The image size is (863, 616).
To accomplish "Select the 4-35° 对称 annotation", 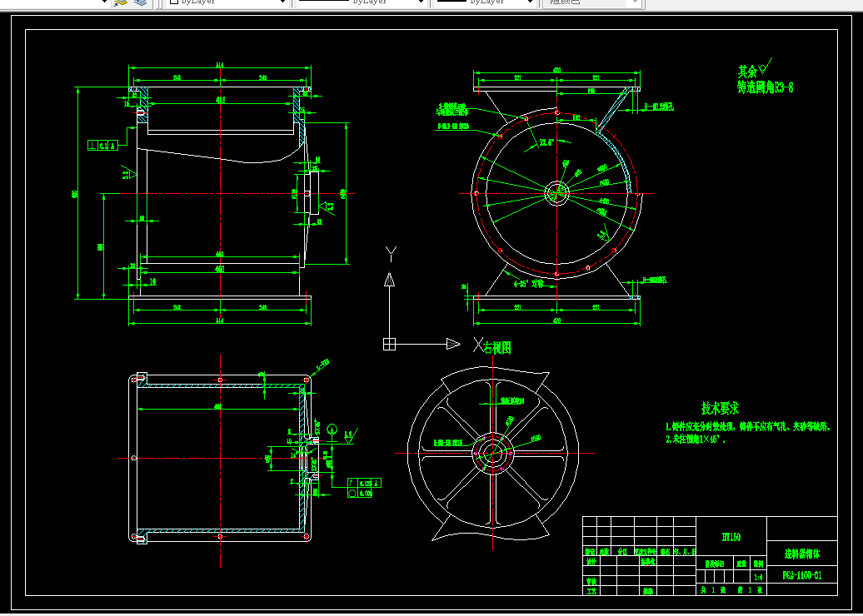I will point(528,284).
